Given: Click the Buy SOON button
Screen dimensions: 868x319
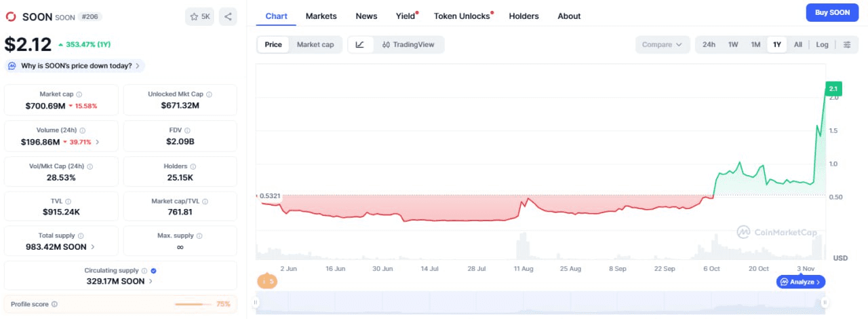Looking at the screenshot, I should (x=831, y=13).
